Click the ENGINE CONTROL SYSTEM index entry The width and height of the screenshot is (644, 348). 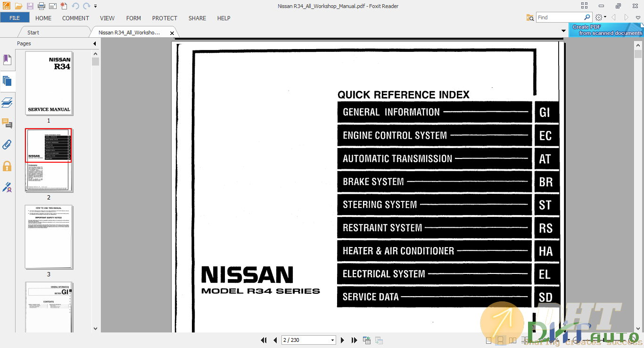pos(435,135)
